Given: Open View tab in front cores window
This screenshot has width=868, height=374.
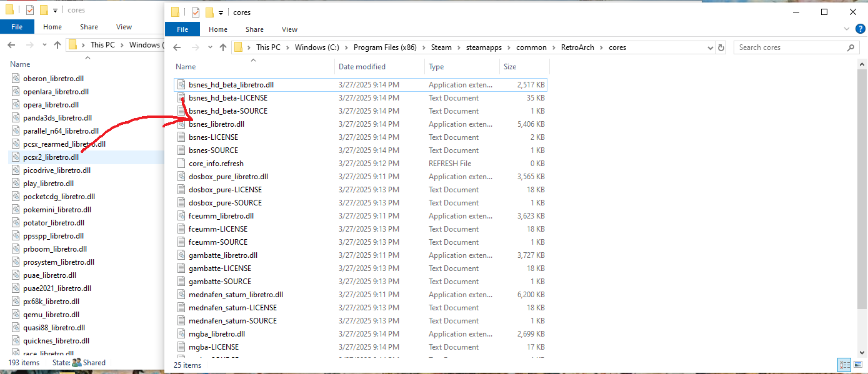Looking at the screenshot, I should pyautogui.click(x=289, y=29).
